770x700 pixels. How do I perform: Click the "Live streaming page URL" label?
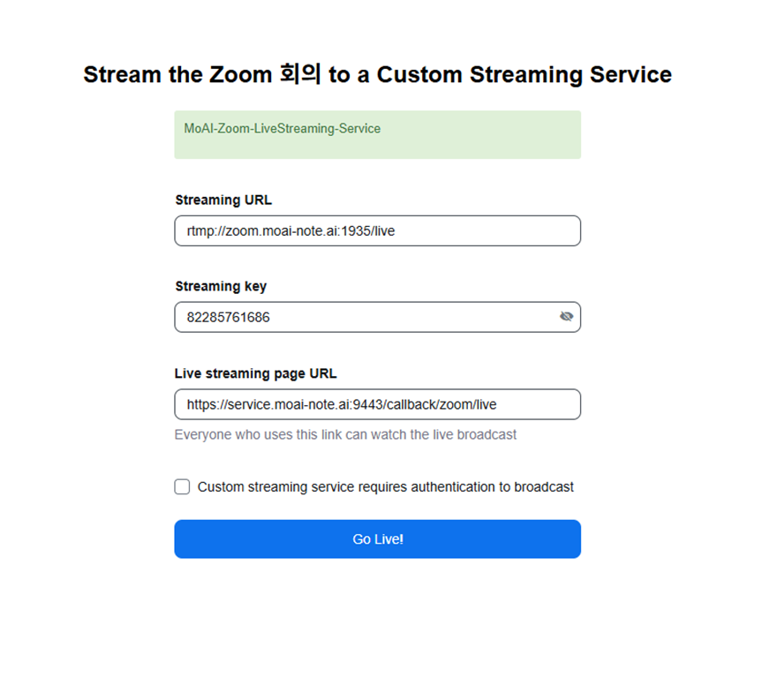tap(255, 373)
